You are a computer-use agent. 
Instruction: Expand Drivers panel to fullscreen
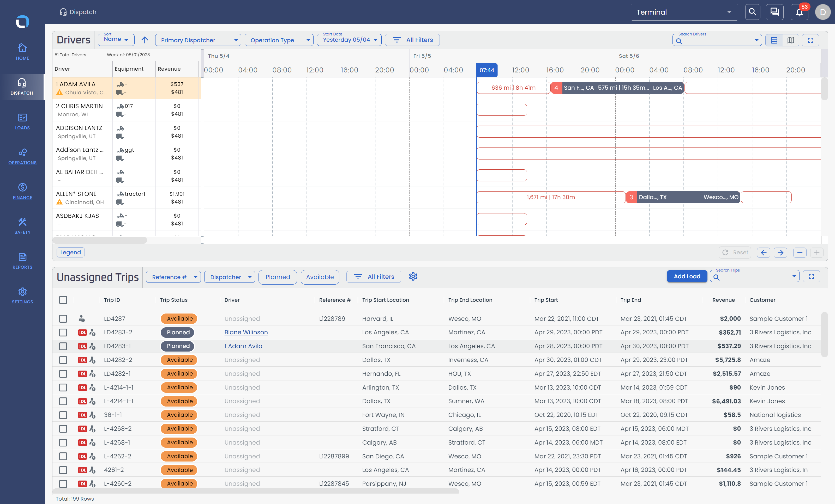tap(810, 40)
